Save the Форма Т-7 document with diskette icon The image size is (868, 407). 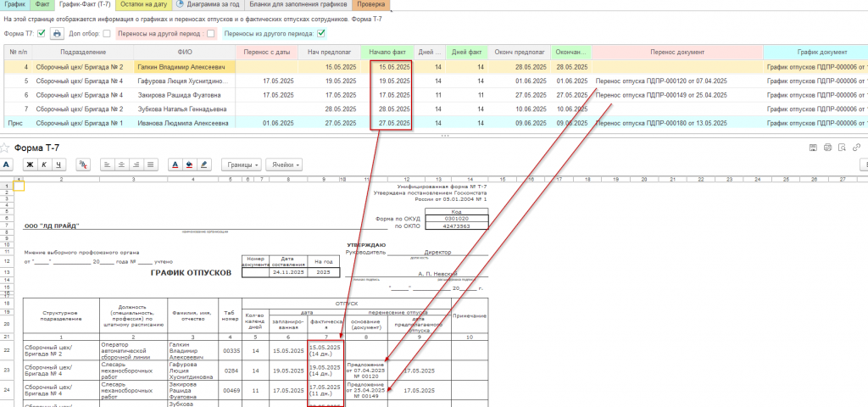813,148
